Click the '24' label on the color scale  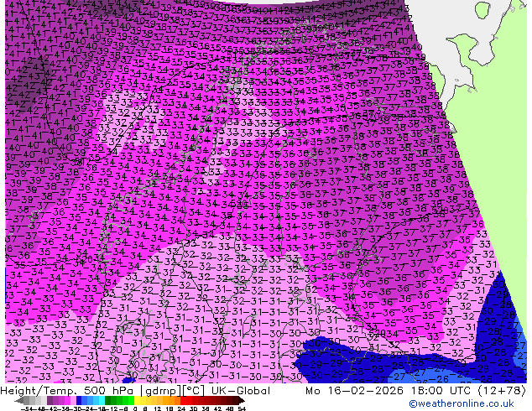pos(181,409)
